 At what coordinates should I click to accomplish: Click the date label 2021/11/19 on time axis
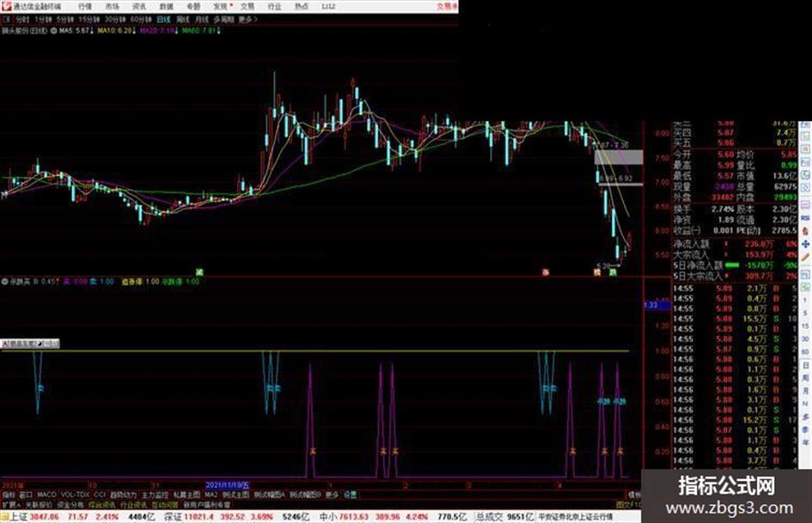tap(228, 485)
